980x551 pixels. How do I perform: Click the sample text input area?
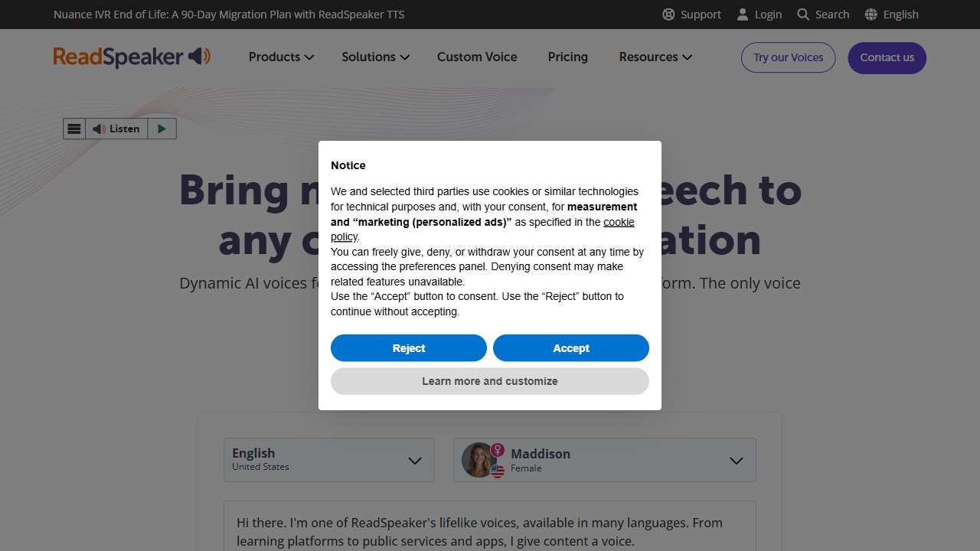[x=489, y=532]
